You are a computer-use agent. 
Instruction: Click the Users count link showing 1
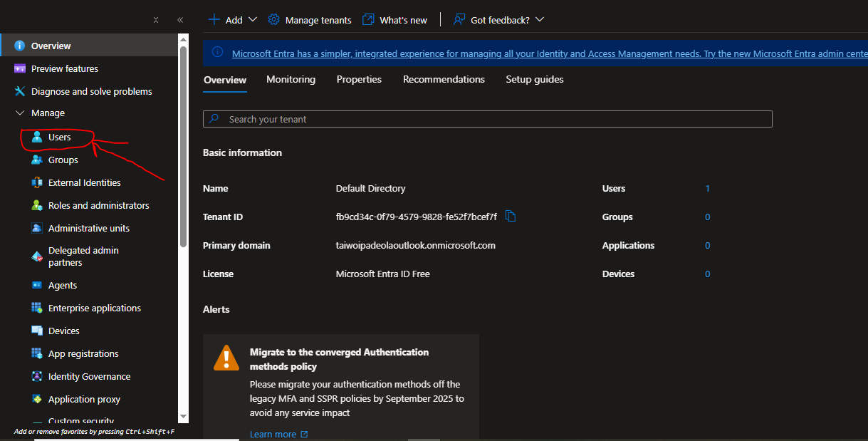pos(708,188)
